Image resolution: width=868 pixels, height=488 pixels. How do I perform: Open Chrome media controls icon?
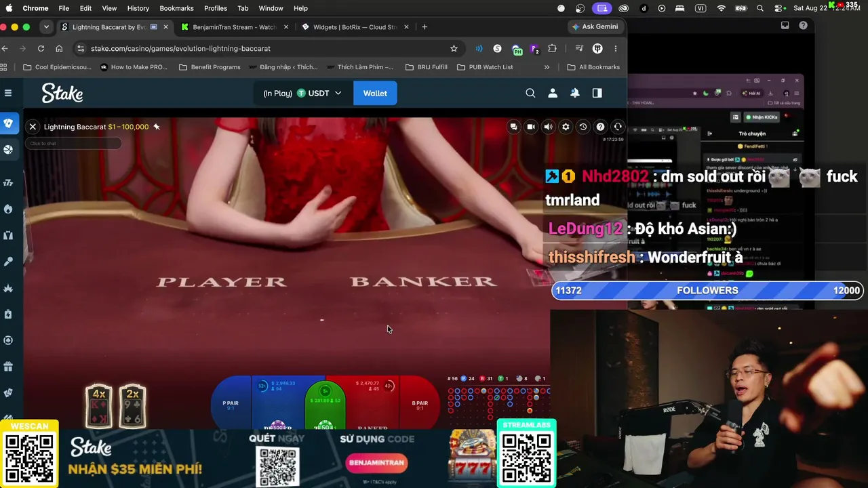click(x=579, y=49)
